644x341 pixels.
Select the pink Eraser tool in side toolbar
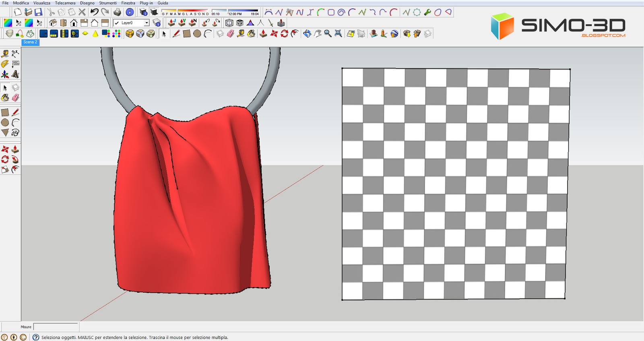(x=15, y=97)
